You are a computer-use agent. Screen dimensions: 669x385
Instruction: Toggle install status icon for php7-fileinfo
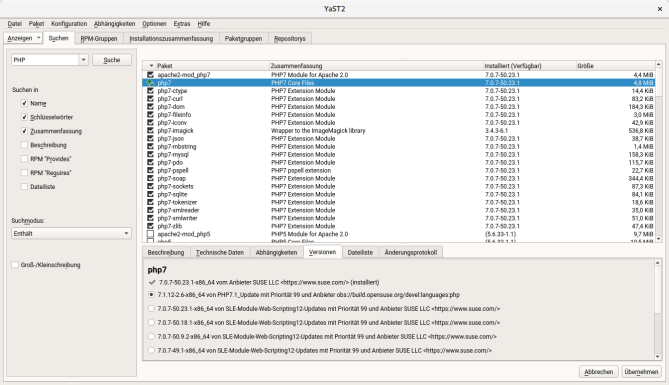point(150,114)
